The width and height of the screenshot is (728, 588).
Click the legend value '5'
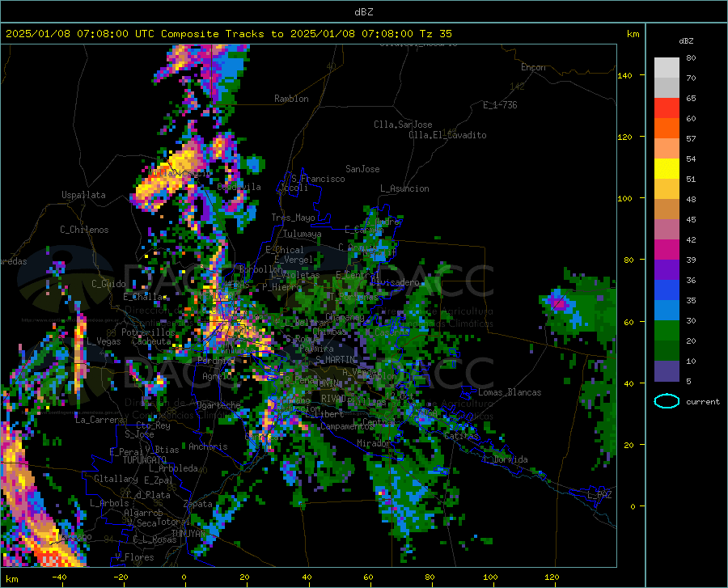pyautogui.click(x=688, y=382)
